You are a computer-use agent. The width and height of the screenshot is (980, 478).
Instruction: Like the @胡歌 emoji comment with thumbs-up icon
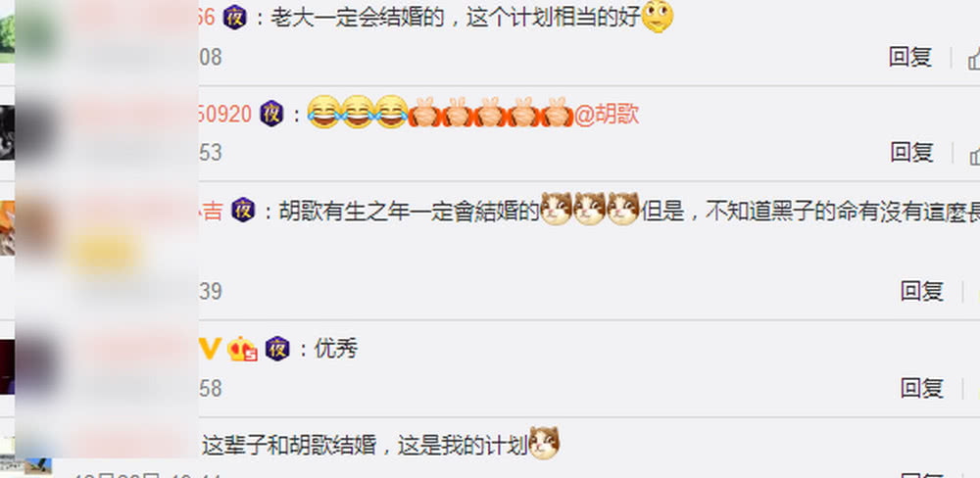[x=974, y=153]
